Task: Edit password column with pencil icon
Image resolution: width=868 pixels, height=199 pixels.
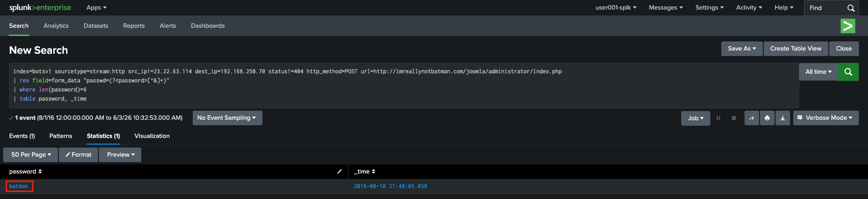Action: [x=339, y=172]
